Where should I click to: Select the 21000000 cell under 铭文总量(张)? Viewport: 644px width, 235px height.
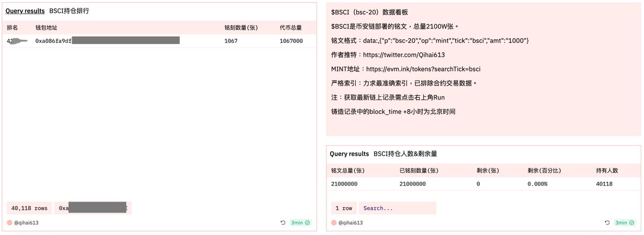pos(345,184)
